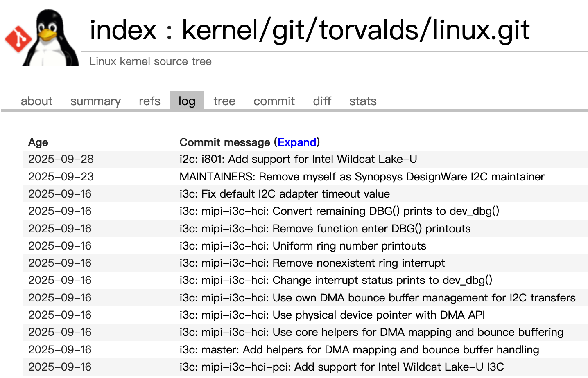Open the i801 Wildcat Lake-U support commit
Viewport: 588px width, 378px height.
point(298,159)
